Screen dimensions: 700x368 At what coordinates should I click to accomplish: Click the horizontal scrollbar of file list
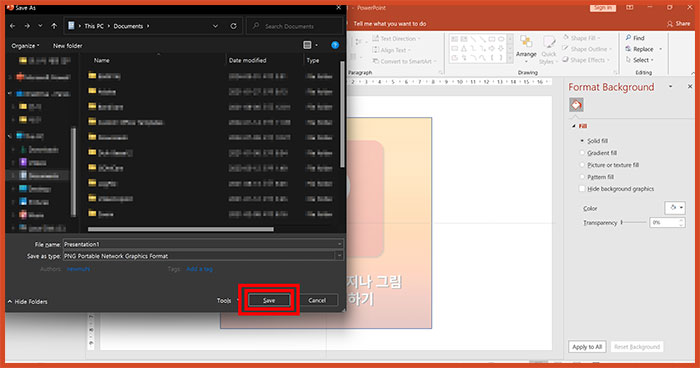181,230
